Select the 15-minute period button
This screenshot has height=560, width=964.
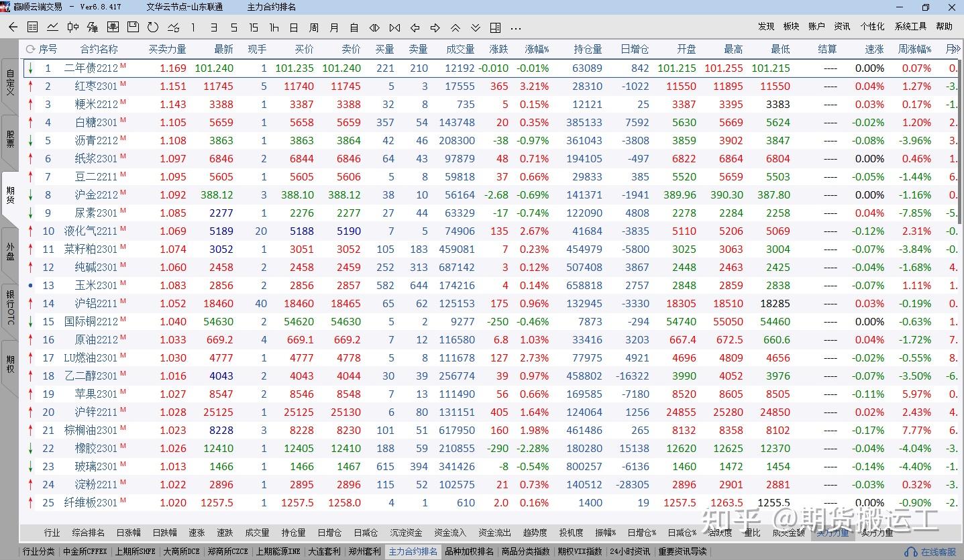[253, 27]
